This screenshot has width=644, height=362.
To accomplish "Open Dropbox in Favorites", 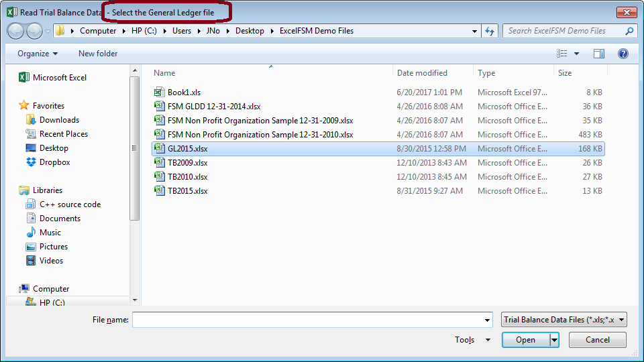I will [48, 162].
